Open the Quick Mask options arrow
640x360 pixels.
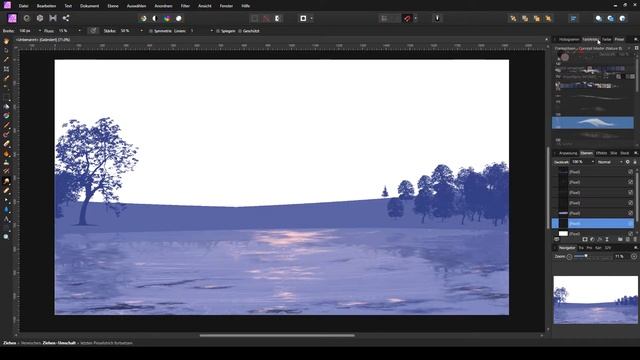(x=311, y=18)
